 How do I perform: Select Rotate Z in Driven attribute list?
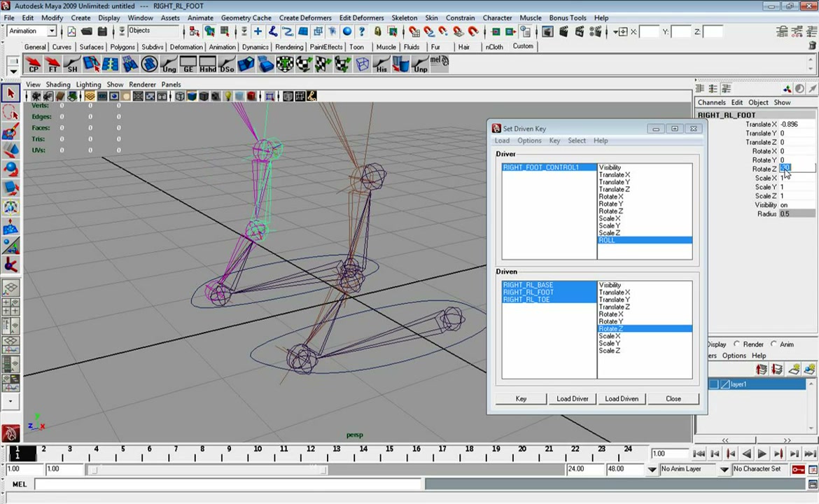pos(645,328)
